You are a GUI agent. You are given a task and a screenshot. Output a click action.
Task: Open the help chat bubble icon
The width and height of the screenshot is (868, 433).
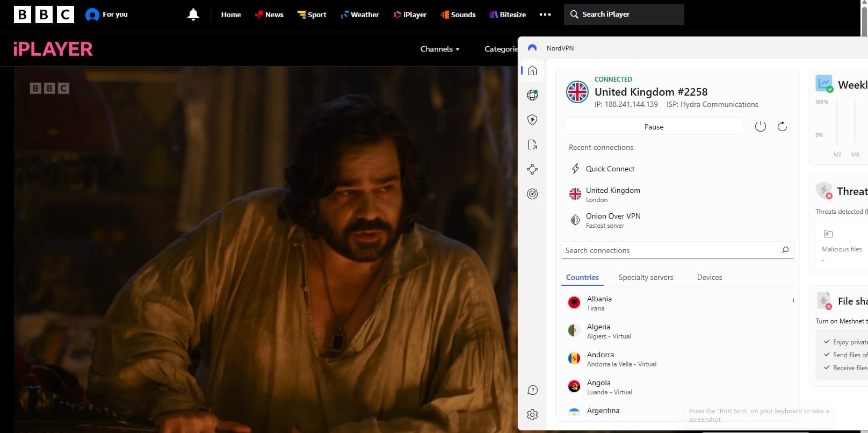click(x=532, y=390)
